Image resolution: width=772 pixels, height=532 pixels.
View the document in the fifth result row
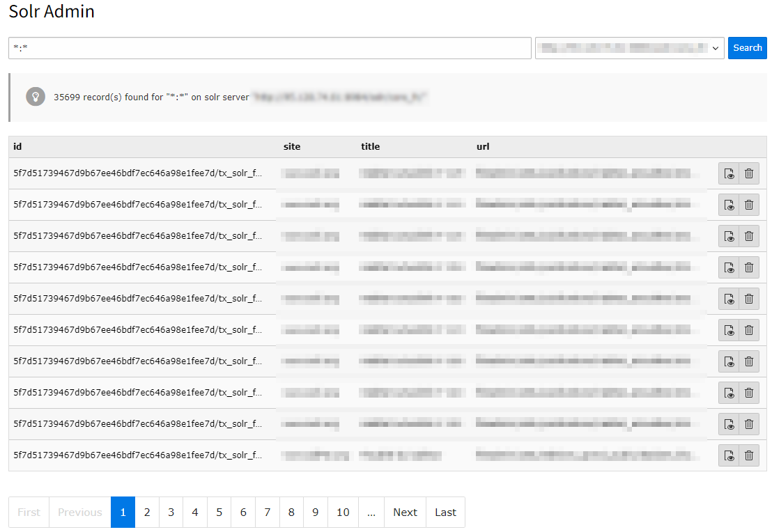click(729, 299)
